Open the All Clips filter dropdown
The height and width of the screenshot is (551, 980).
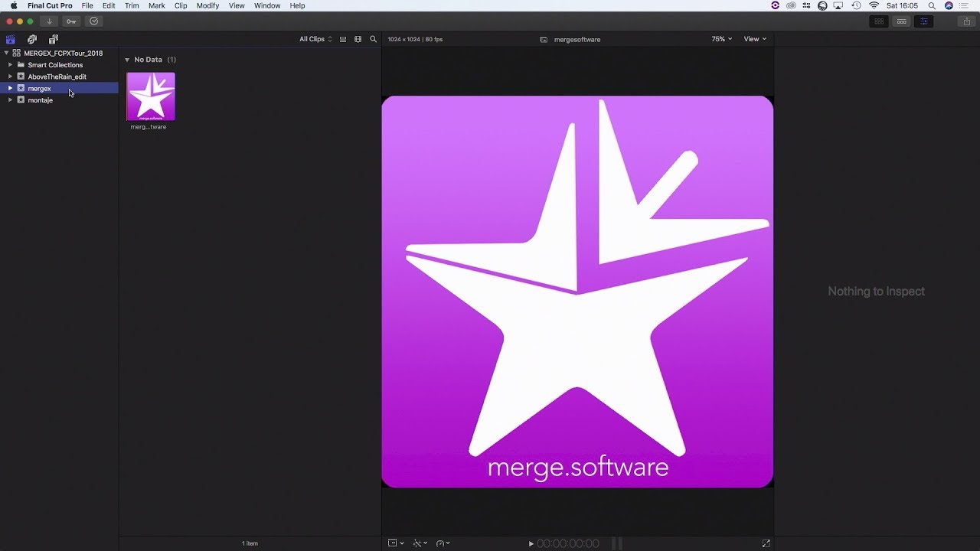[315, 39]
